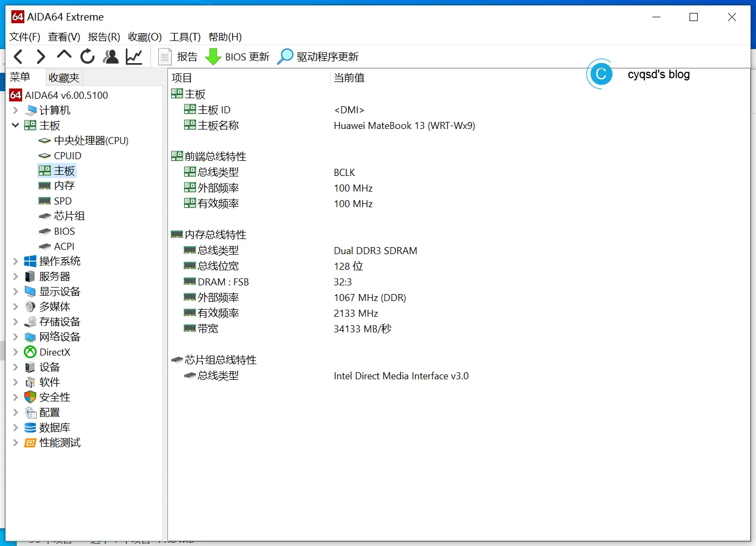
Task: Open the 工具(T) menu
Action: click(185, 37)
